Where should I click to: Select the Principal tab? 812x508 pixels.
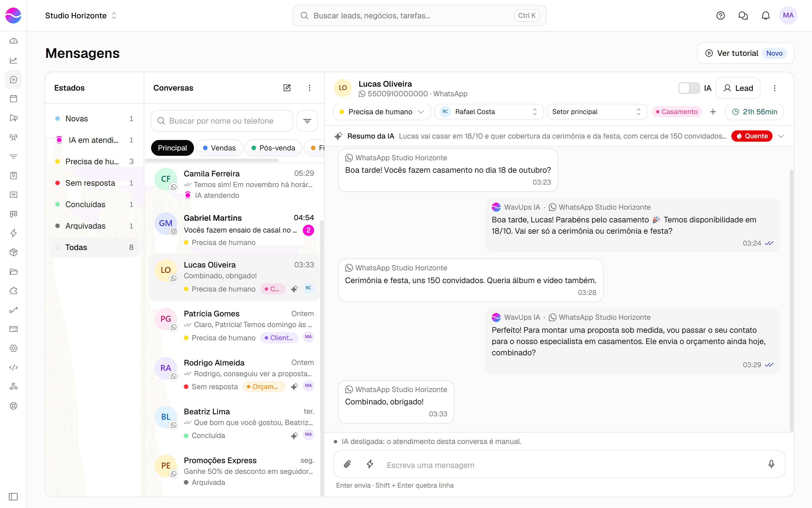pos(172,148)
